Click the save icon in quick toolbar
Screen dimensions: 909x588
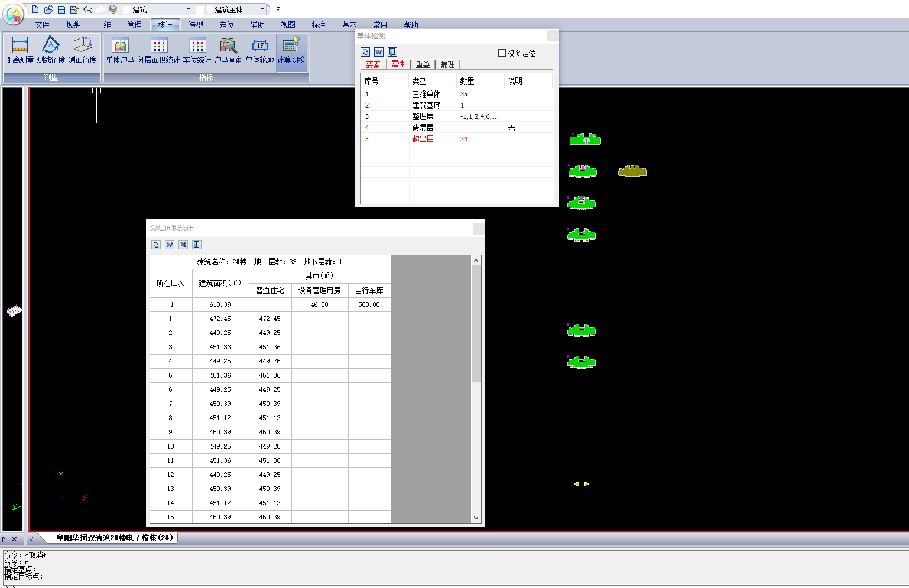[61, 9]
